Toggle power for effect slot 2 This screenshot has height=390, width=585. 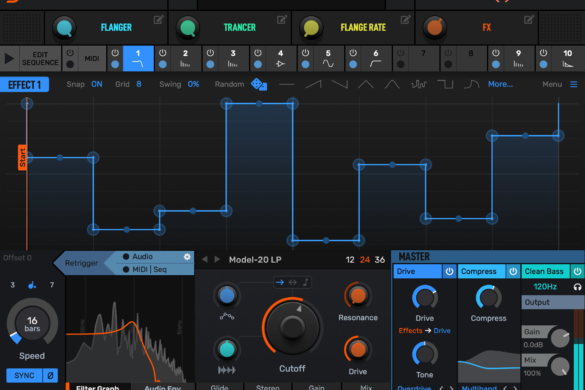pos(163,53)
